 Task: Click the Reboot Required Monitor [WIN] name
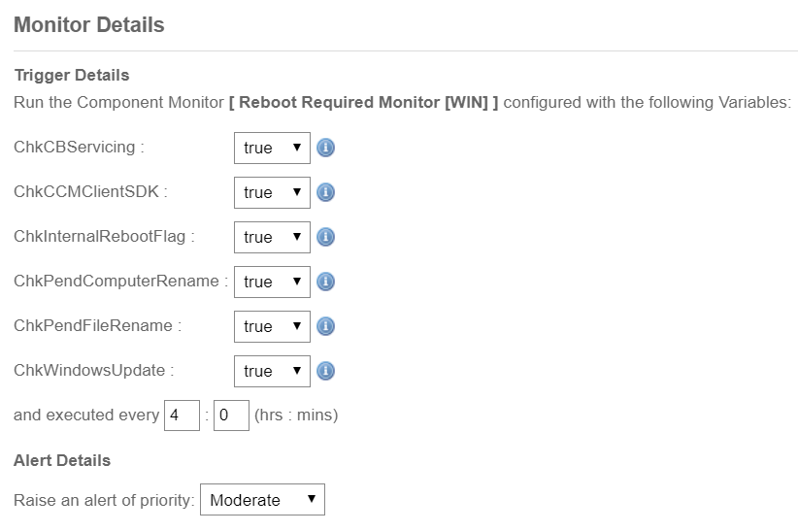pos(363,102)
